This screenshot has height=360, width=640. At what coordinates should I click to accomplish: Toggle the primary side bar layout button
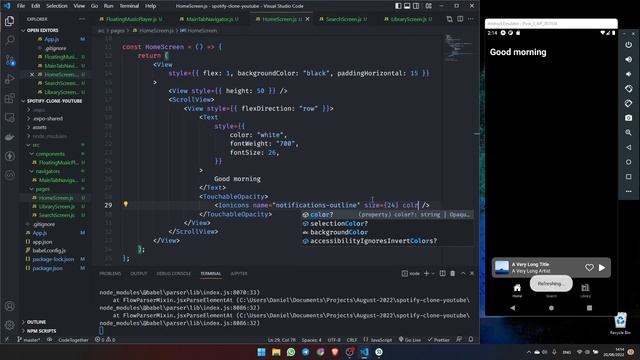(x=398, y=6)
